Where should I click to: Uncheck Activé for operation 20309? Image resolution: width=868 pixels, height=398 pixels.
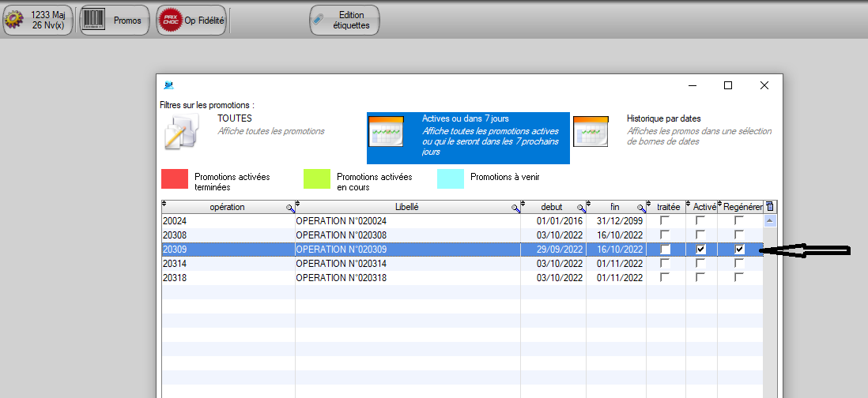click(700, 250)
